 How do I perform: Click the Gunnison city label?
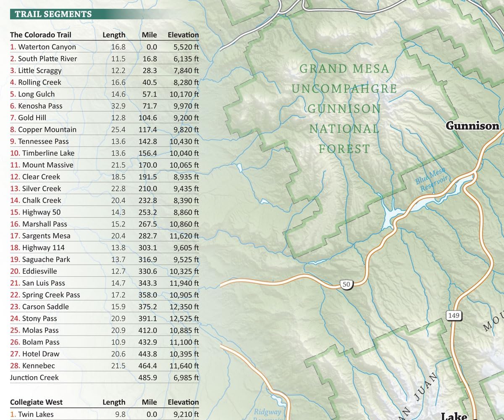pyautogui.click(x=472, y=126)
